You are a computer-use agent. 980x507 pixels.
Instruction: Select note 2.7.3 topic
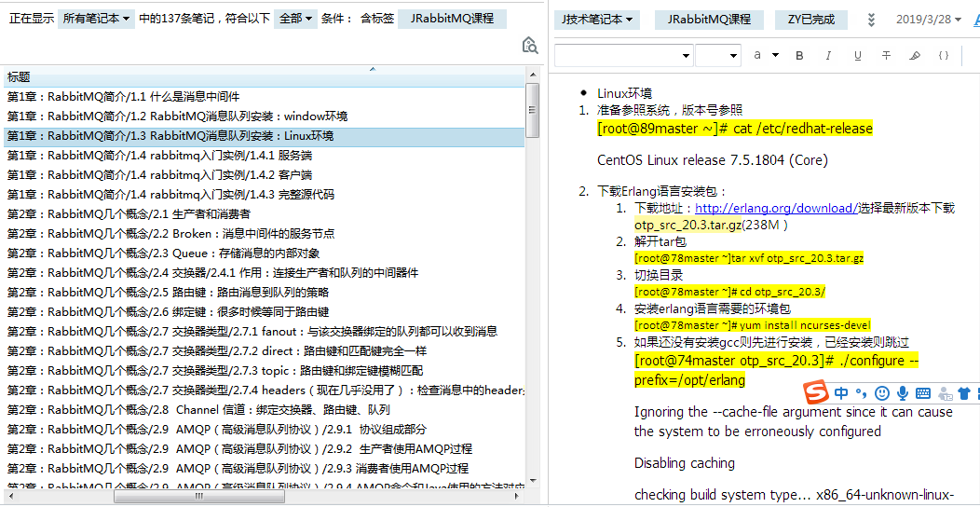pyautogui.click(x=264, y=371)
